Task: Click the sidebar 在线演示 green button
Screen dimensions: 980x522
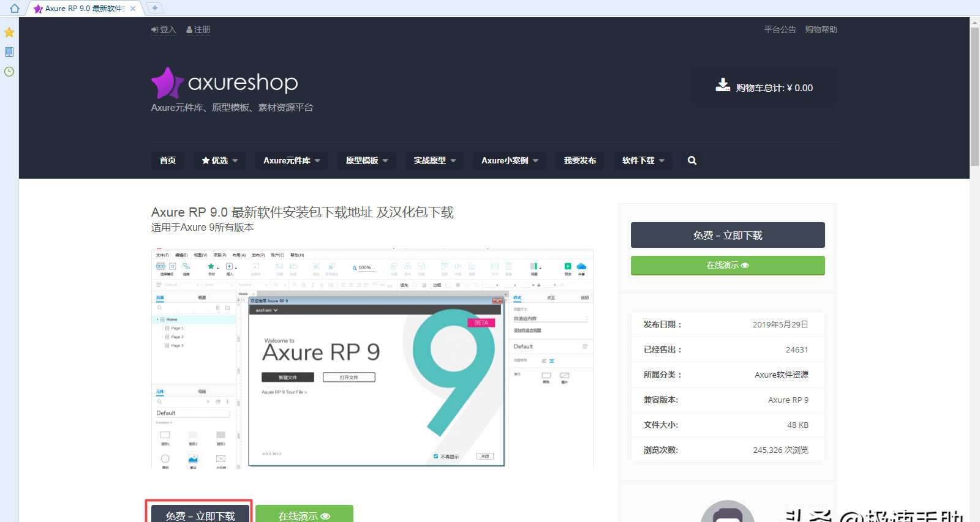Action: click(728, 266)
